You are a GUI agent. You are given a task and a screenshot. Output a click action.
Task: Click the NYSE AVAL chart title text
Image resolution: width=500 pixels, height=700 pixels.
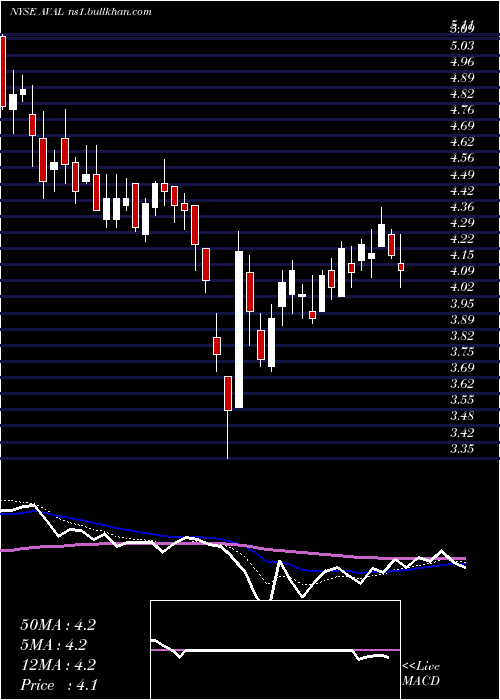point(80,12)
